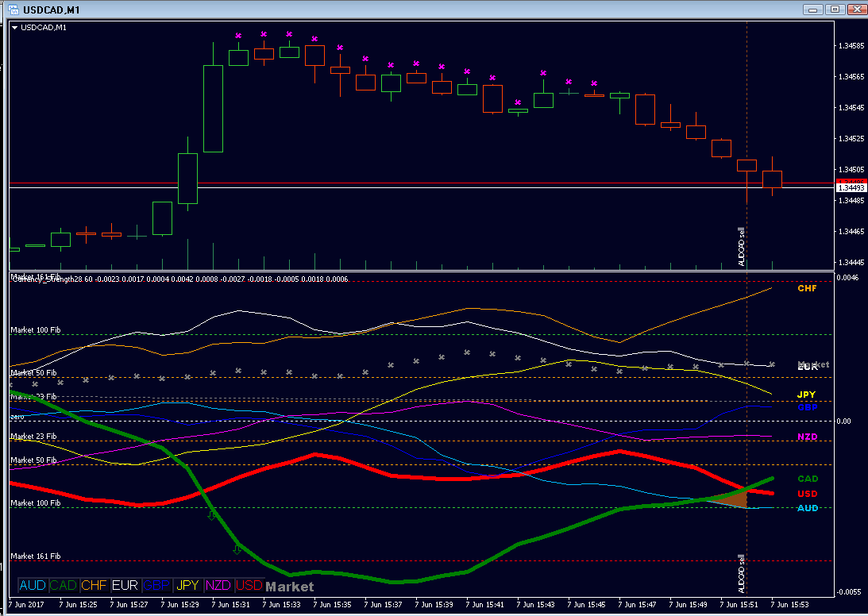Click the 1.34545 price scale value
Image resolution: width=868 pixels, height=616 pixels.
point(851,107)
